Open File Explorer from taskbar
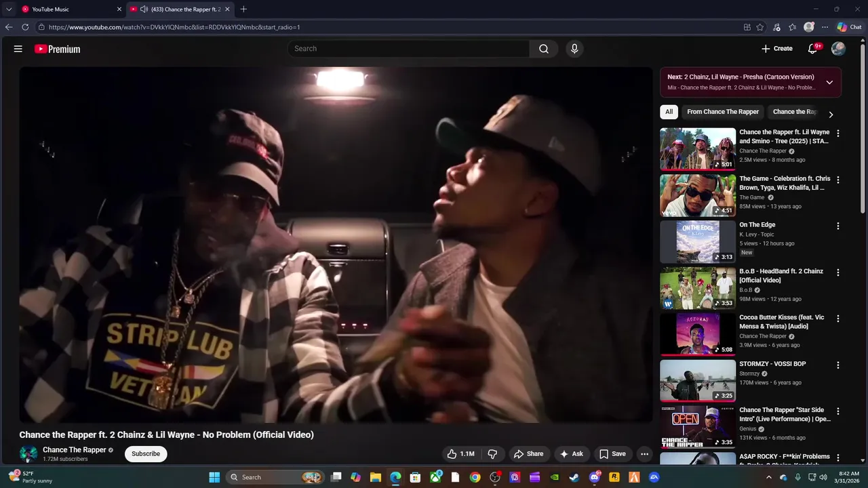Screen dimensions: 868x488 [x=375, y=477]
